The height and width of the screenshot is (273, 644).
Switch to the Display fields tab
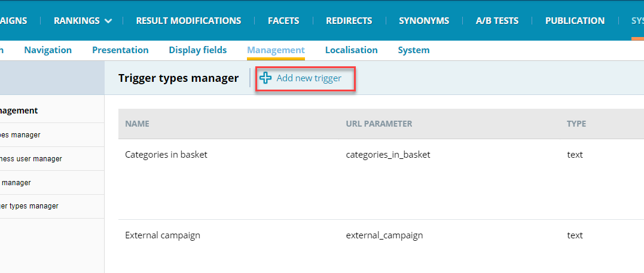pos(198,50)
